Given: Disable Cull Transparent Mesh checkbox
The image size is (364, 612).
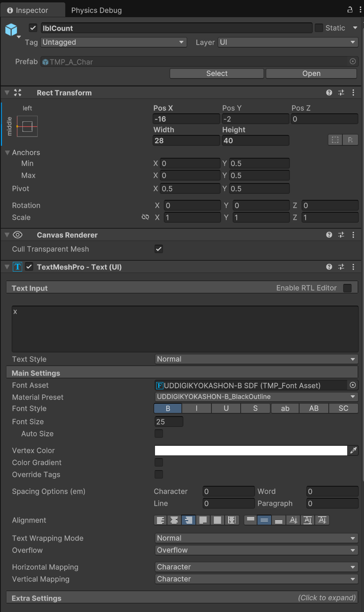Looking at the screenshot, I should pos(159,249).
